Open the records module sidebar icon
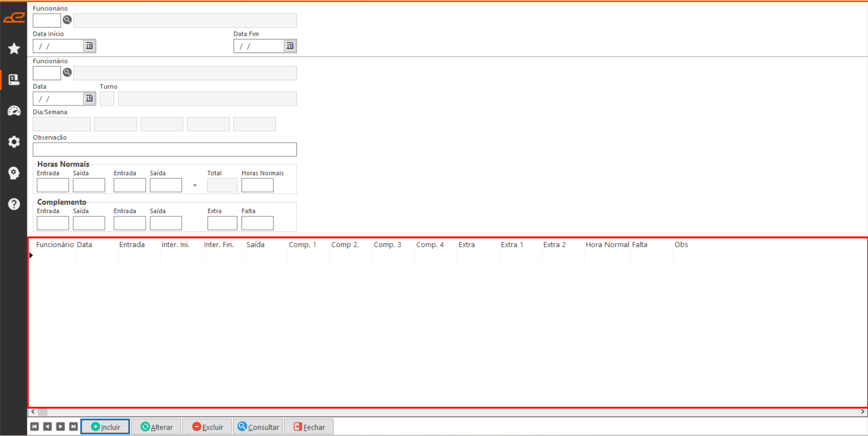Image resolution: width=868 pixels, height=436 pixels. click(14, 80)
